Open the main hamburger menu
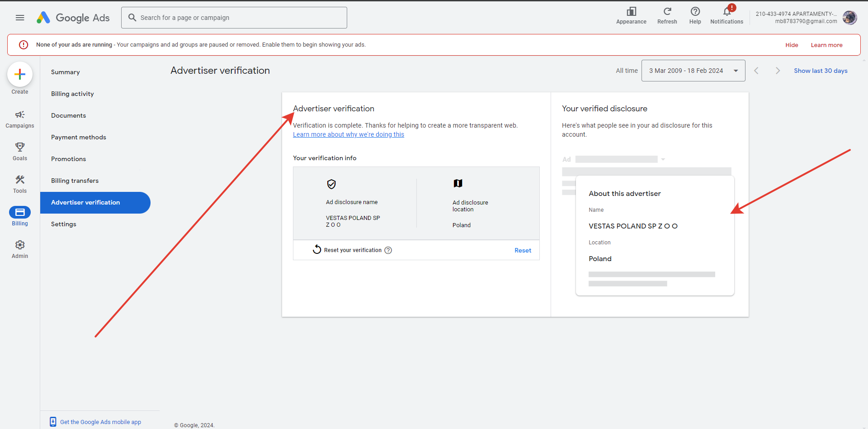This screenshot has width=868, height=429. tap(20, 18)
